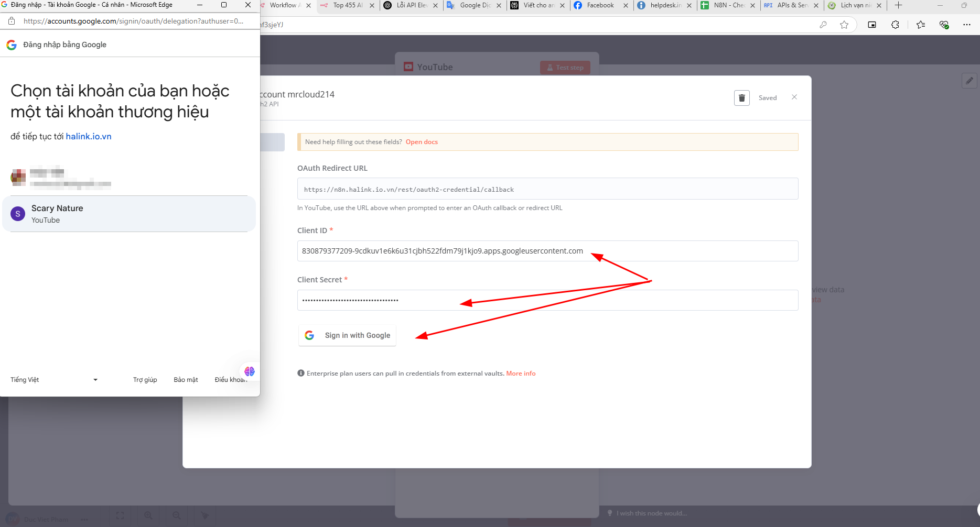This screenshot has width=980, height=527.
Task: Open the Duc Viet Pham user menu dots
Action: (x=84, y=519)
